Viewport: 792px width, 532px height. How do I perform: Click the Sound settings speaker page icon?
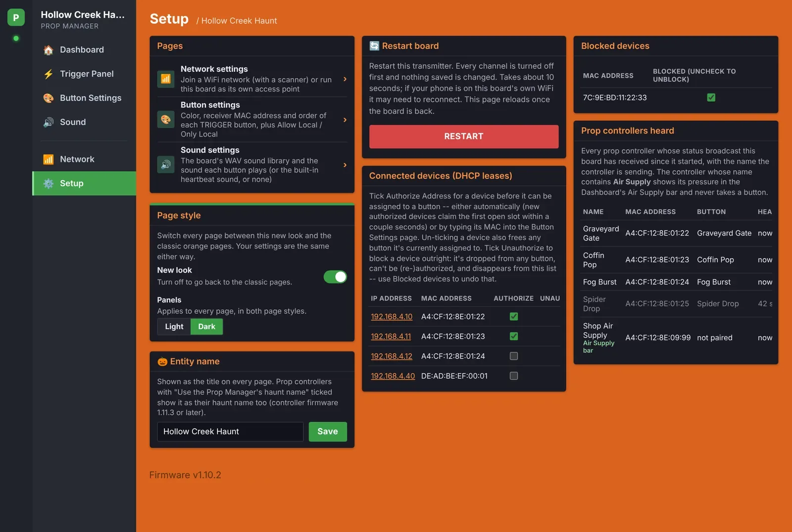pos(166,164)
